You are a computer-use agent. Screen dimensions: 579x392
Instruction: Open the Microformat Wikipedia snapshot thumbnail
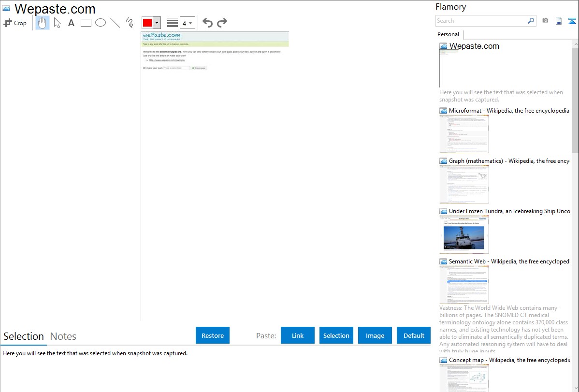[x=464, y=134]
